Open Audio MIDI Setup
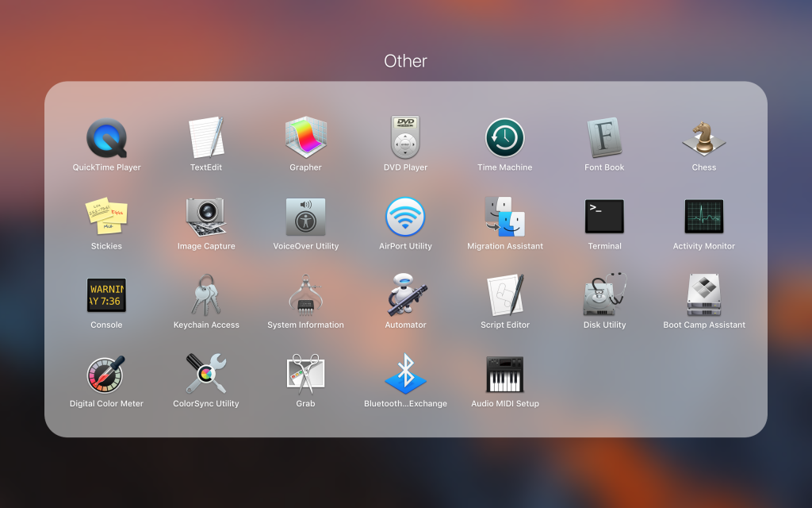 coord(505,374)
